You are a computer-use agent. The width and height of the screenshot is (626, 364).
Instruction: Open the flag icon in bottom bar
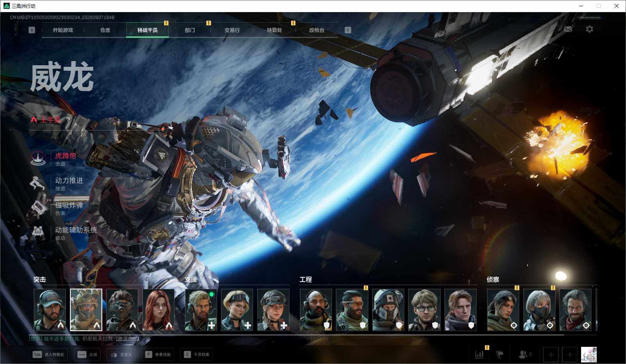point(499,355)
